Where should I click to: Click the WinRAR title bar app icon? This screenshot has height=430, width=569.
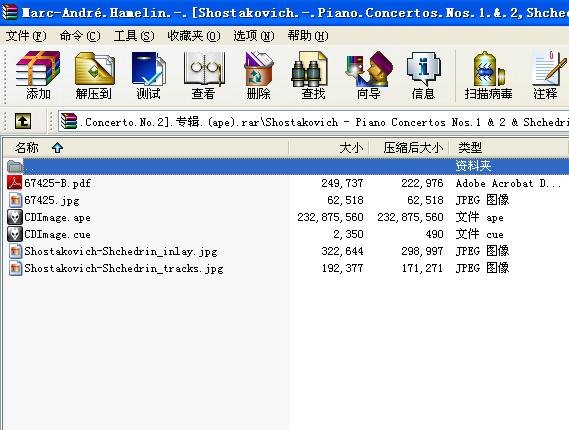(9, 12)
